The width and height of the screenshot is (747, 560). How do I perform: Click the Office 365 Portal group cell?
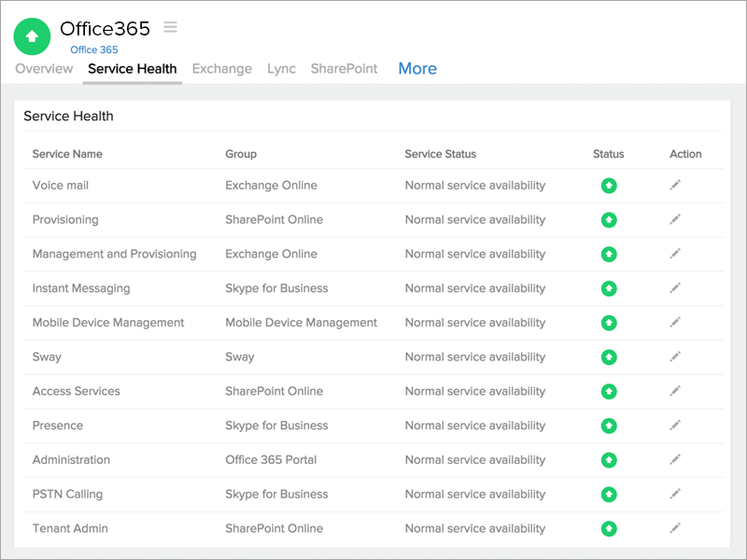point(271,459)
